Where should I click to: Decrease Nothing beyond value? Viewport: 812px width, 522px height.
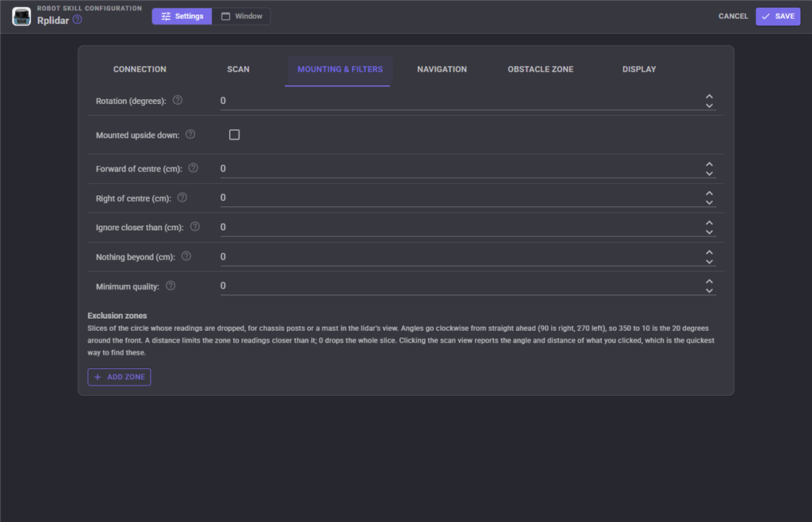click(x=710, y=262)
